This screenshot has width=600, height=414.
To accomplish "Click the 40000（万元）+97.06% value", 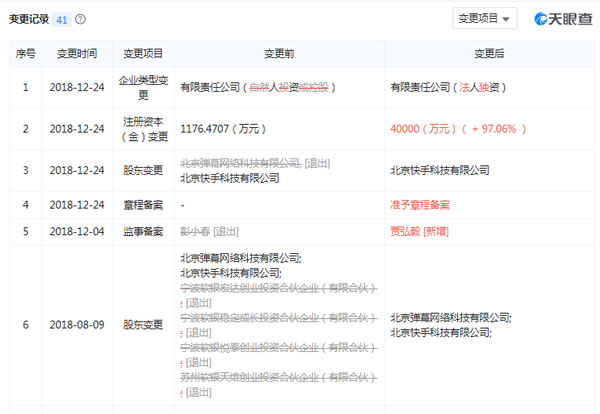I will 458,129.
